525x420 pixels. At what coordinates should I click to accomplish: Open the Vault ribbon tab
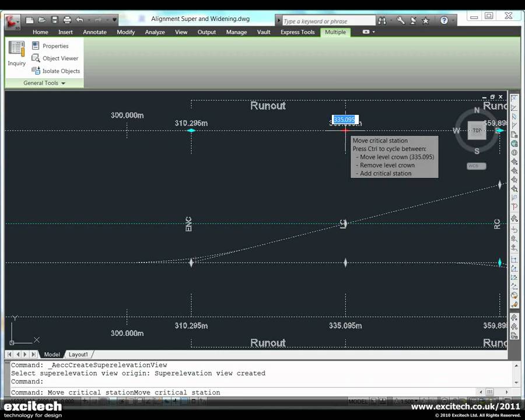point(264,32)
